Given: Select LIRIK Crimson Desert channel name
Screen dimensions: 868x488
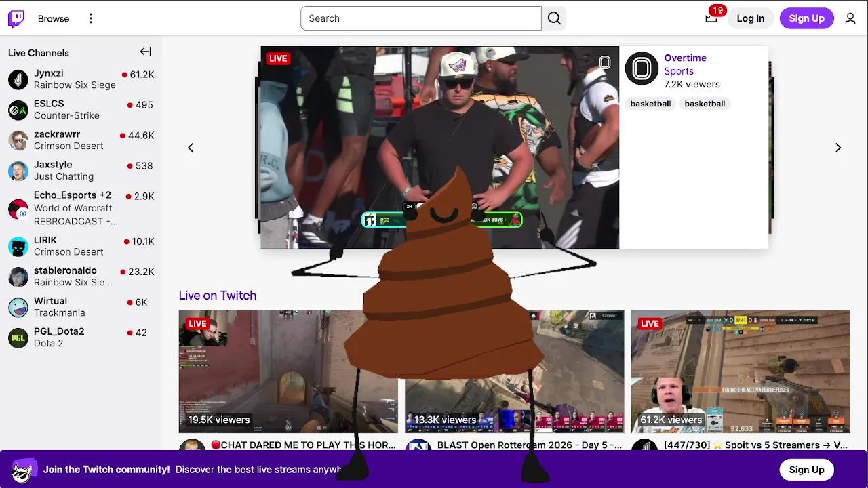Looking at the screenshot, I should pyautogui.click(x=45, y=240).
